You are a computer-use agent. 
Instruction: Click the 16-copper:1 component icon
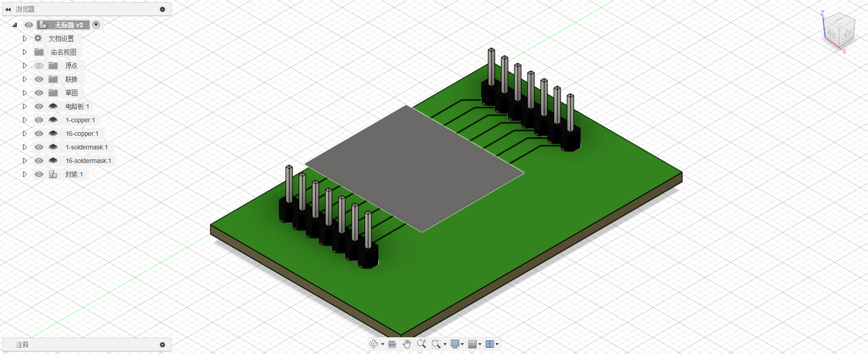[x=53, y=134]
